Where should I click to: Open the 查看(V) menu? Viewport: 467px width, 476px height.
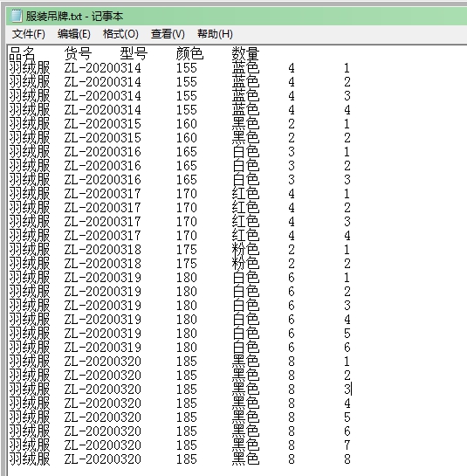coord(168,34)
